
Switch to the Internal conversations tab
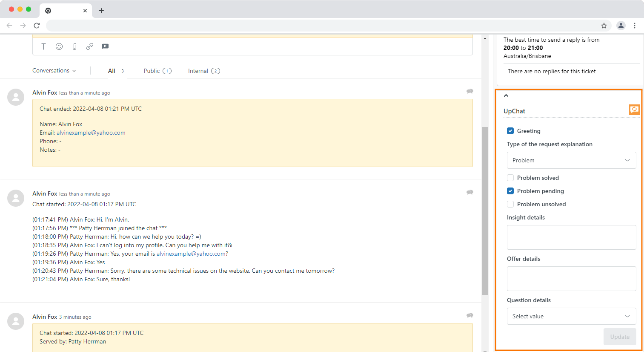point(204,71)
